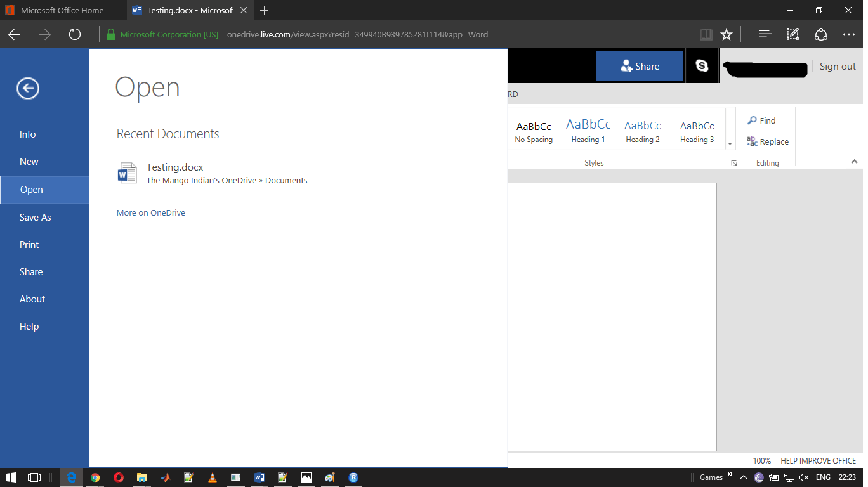
Task: Click the Edge share/feedback icon
Action: 821,34
